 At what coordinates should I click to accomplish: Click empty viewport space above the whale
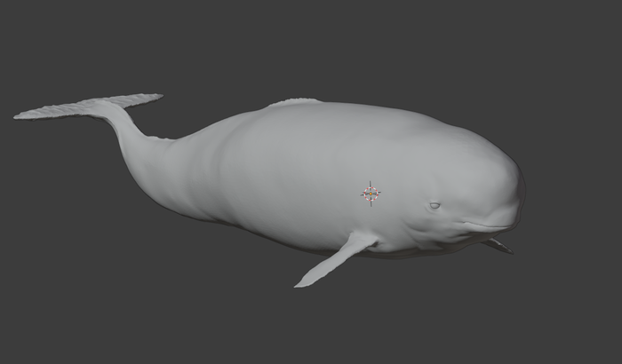point(311,44)
